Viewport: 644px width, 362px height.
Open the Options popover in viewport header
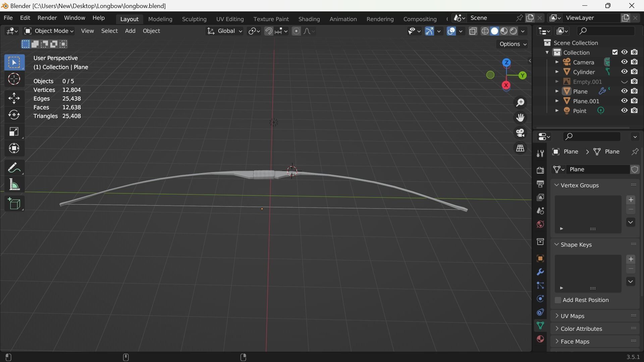coord(512,44)
